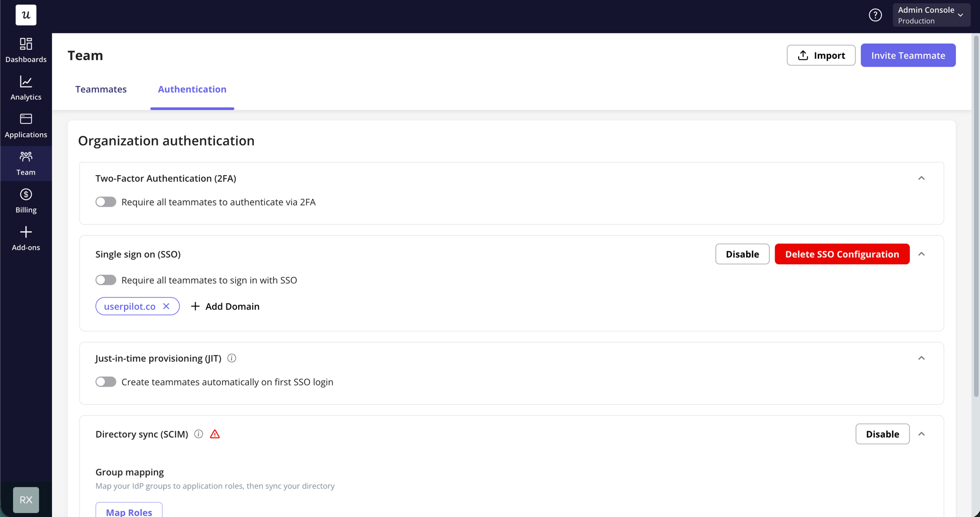Screen dimensions: 980x517
Task: Disable Directory sync SCIM
Action: point(882,434)
